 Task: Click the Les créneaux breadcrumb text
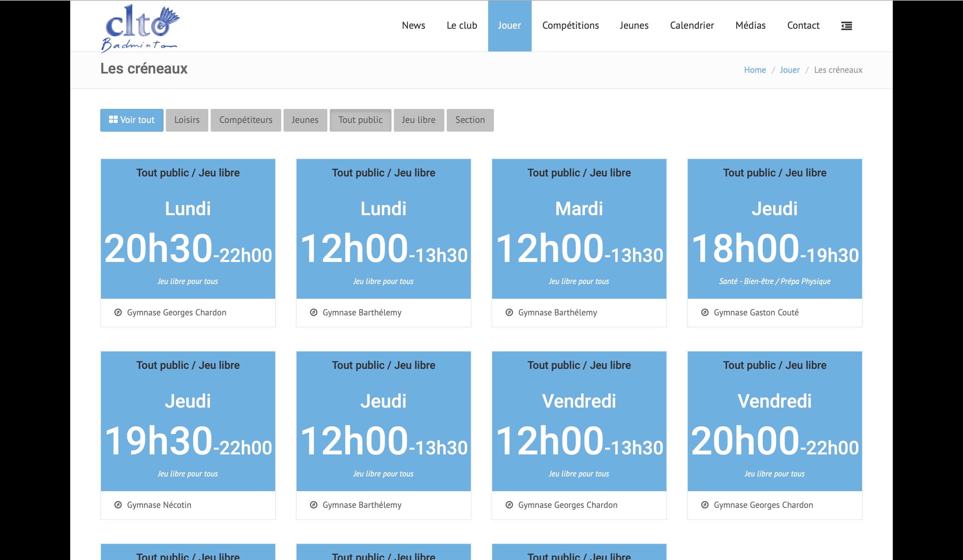click(838, 70)
